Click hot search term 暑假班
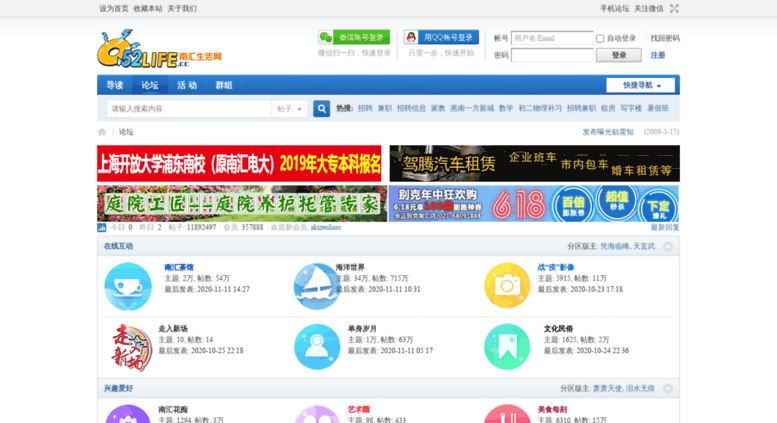 (658, 108)
